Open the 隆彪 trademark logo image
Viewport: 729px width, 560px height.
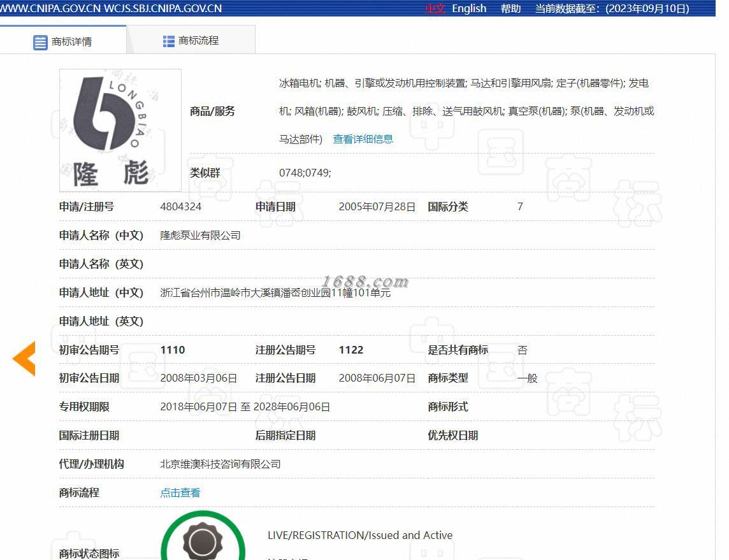point(120,130)
